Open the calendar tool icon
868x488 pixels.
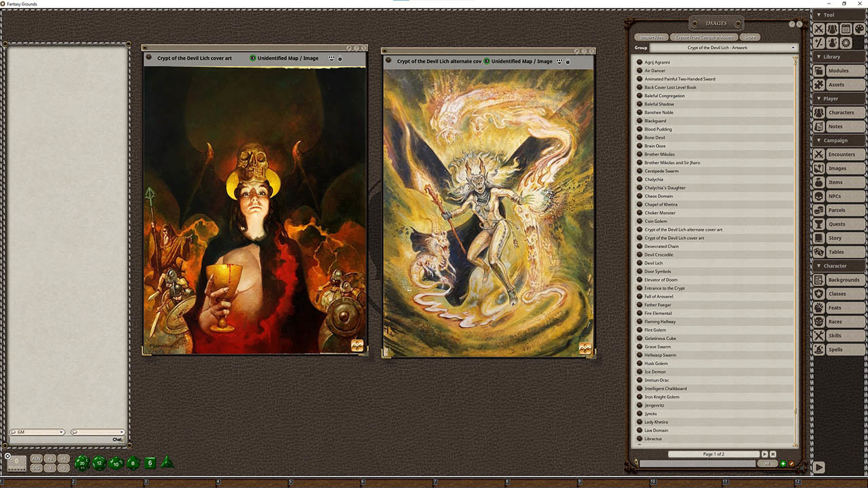(846, 28)
